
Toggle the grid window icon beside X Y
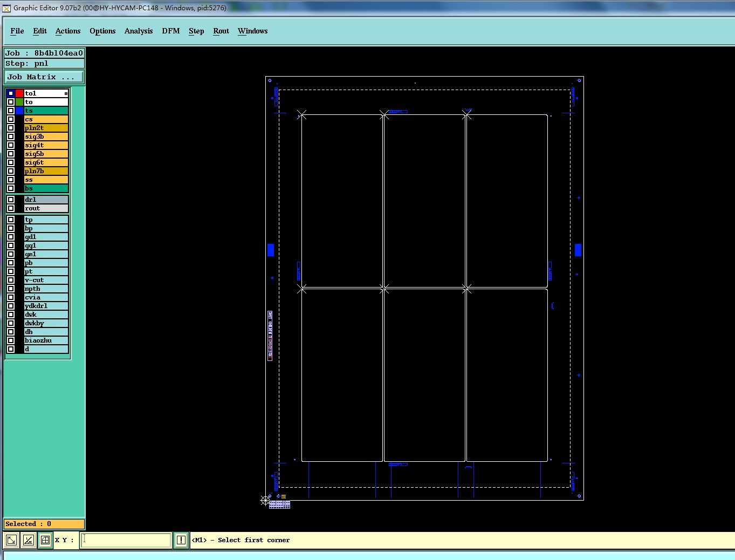tap(45, 540)
